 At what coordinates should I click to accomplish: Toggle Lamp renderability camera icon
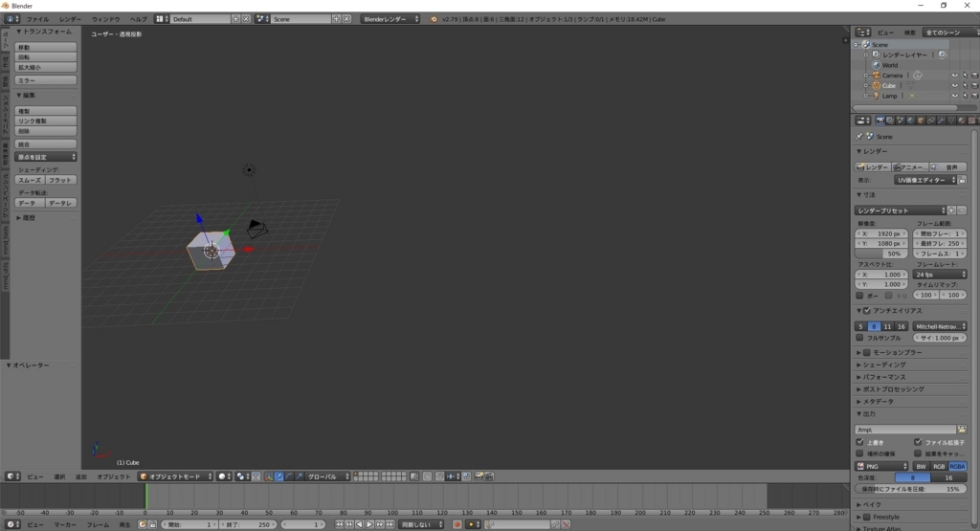click(974, 96)
